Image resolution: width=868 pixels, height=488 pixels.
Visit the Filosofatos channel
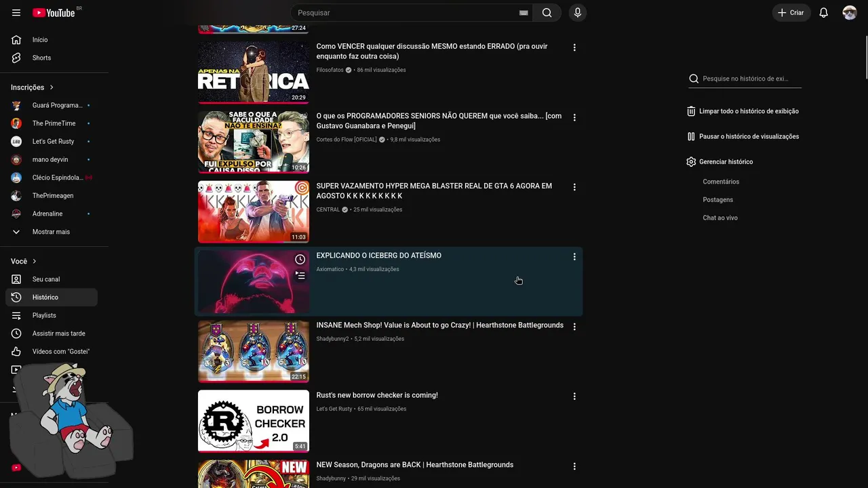click(x=330, y=70)
